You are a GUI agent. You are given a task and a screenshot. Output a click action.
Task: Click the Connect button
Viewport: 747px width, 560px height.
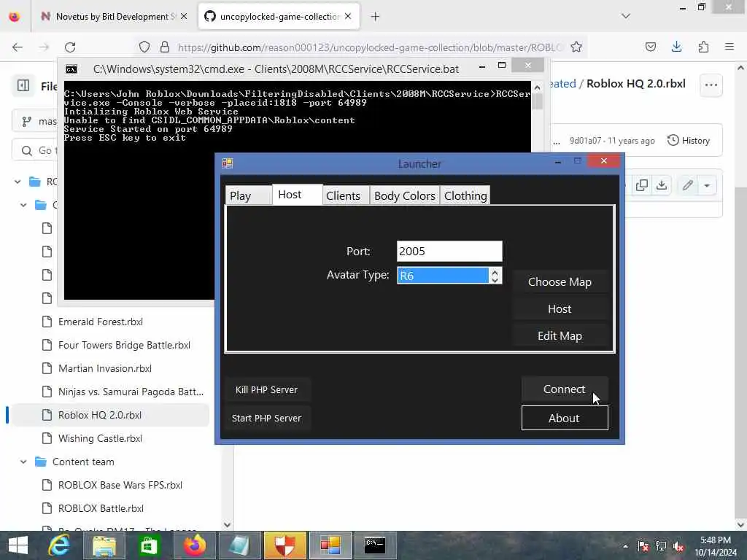pyautogui.click(x=565, y=389)
